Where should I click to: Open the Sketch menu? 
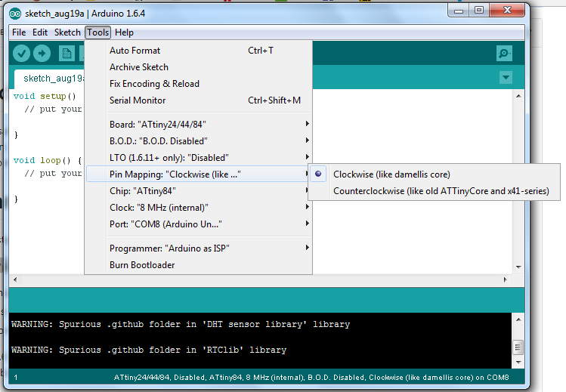point(67,32)
